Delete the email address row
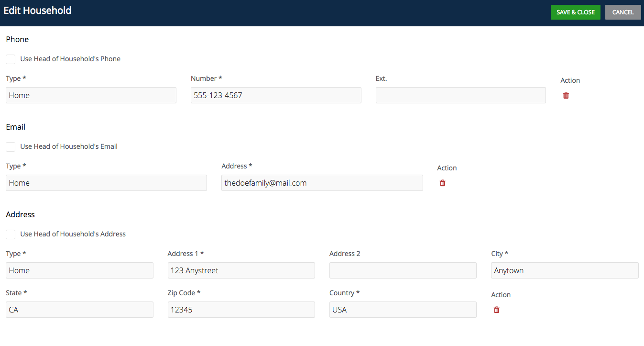Viewport: 644px width, 346px height. coord(443,183)
